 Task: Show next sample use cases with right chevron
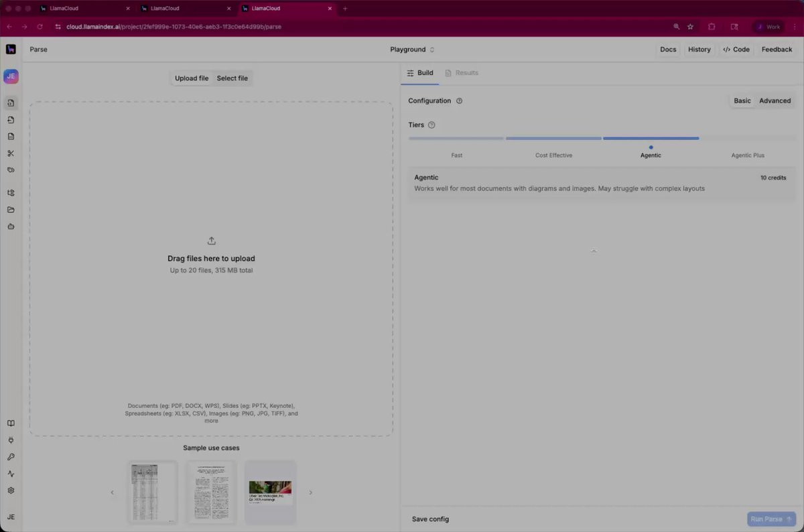(310, 492)
